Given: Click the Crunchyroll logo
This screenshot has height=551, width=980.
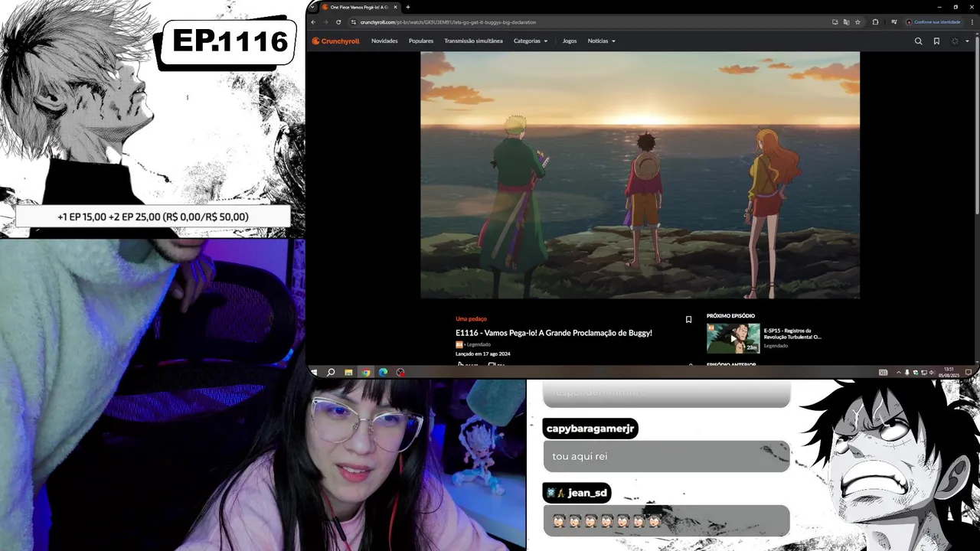Looking at the screenshot, I should point(335,41).
